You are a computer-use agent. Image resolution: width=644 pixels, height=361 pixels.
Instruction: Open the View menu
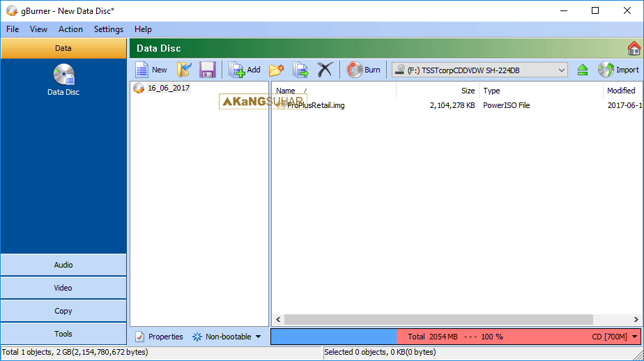(38, 29)
